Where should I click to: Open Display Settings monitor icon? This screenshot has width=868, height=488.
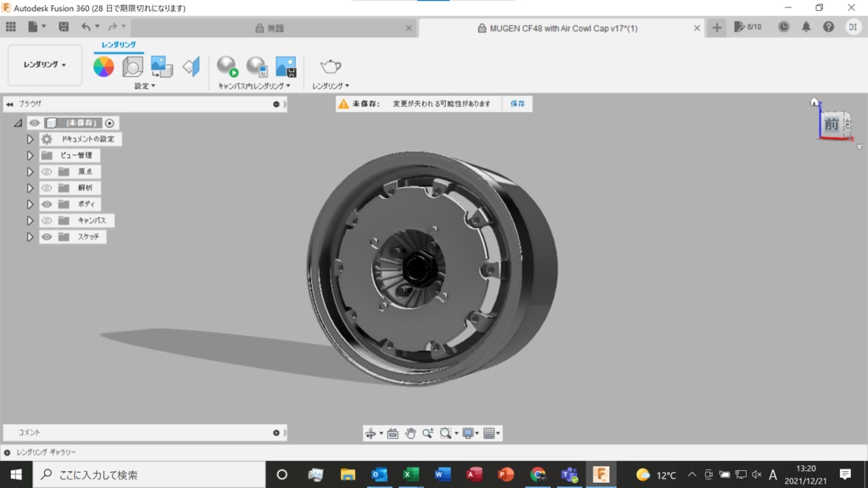[468, 433]
